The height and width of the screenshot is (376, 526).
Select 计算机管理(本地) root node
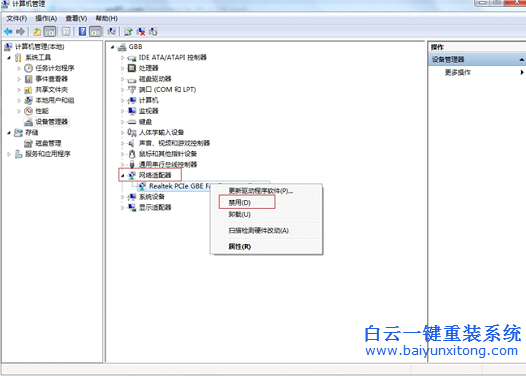pyautogui.click(x=40, y=47)
